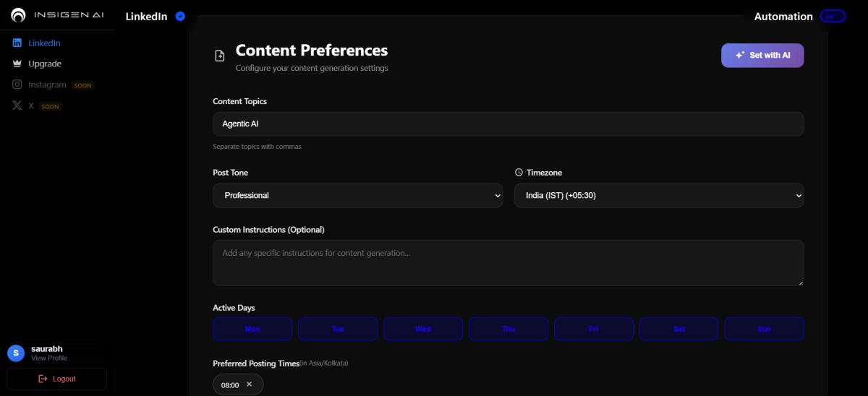The width and height of the screenshot is (868, 396).
Task: Click the LinkedIn verified badge icon
Action: pos(180,17)
